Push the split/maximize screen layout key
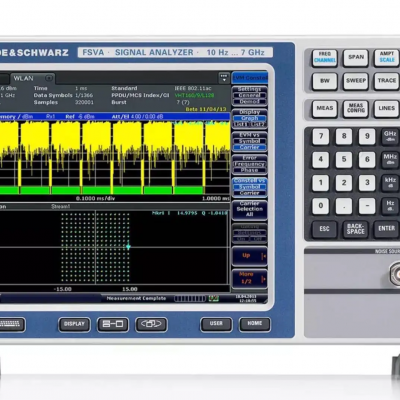This screenshot has height=400, width=400. pyautogui.click(x=113, y=324)
